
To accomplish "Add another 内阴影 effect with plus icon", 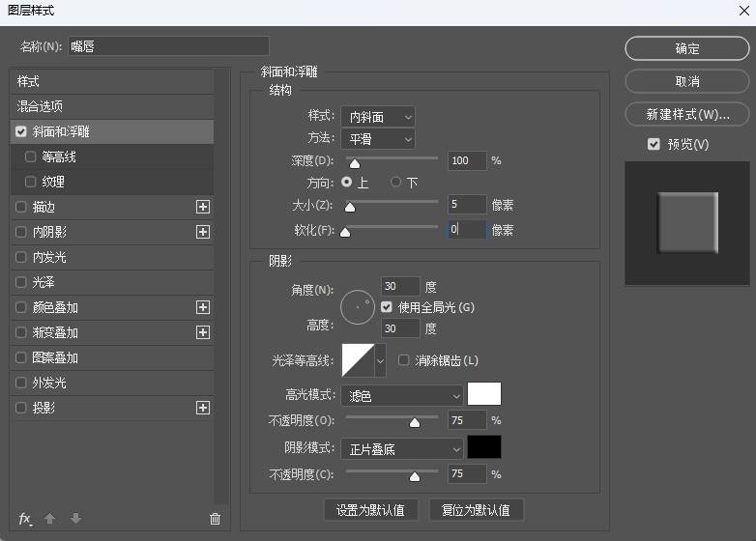I will point(203,232).
